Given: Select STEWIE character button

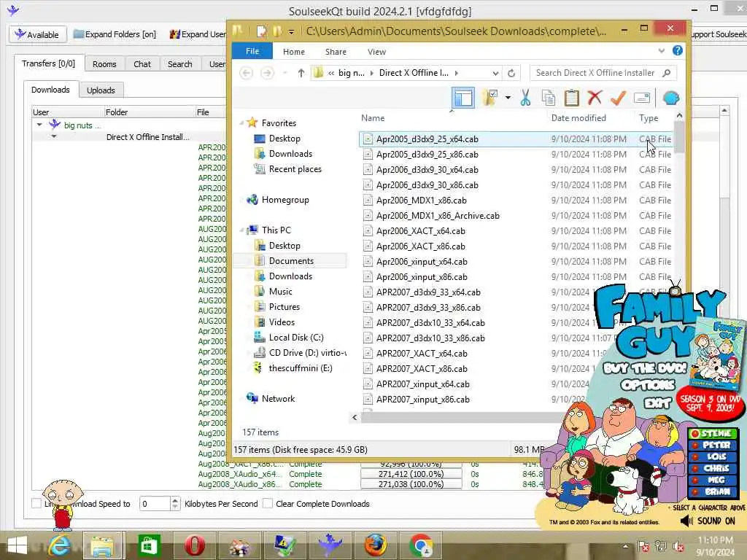Looking at the screenshot, I should click(x=712, y=433).
